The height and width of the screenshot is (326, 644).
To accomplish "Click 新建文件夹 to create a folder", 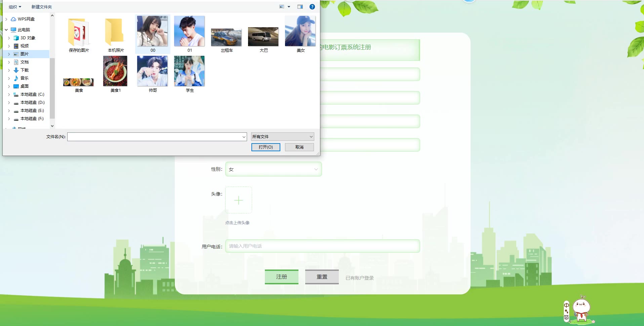I will tap(42, 7).
